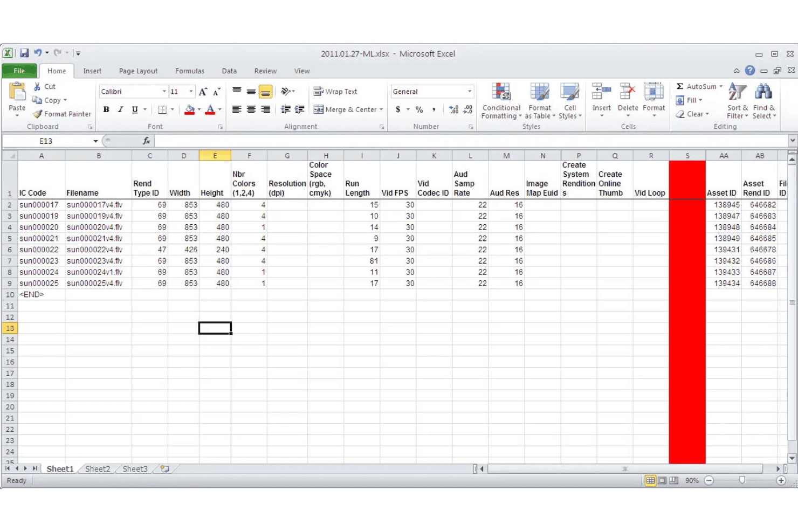The width and height of the screenshot is (798, 532).
Task: Apply Accounting dollar number format
Action: [398, 109]
